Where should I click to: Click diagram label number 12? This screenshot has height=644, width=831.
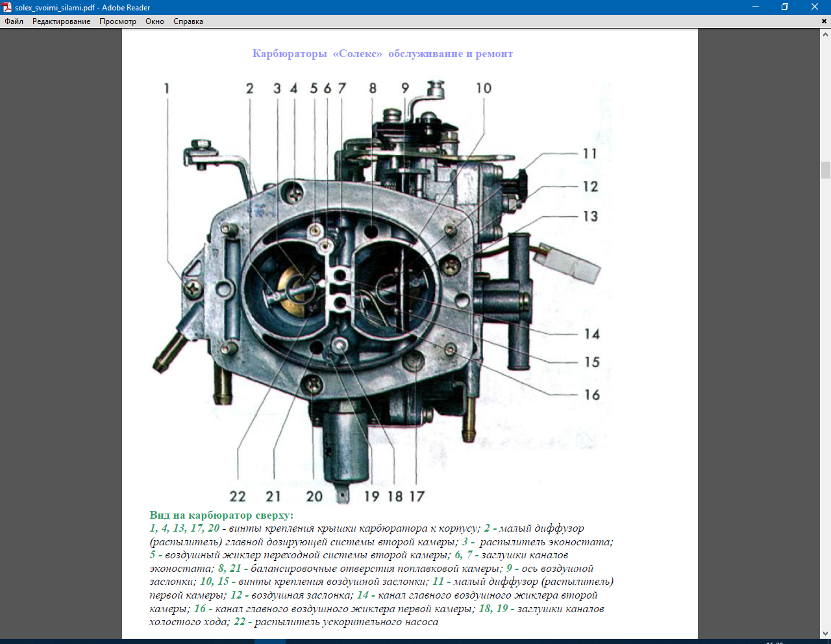pos(590,187)
